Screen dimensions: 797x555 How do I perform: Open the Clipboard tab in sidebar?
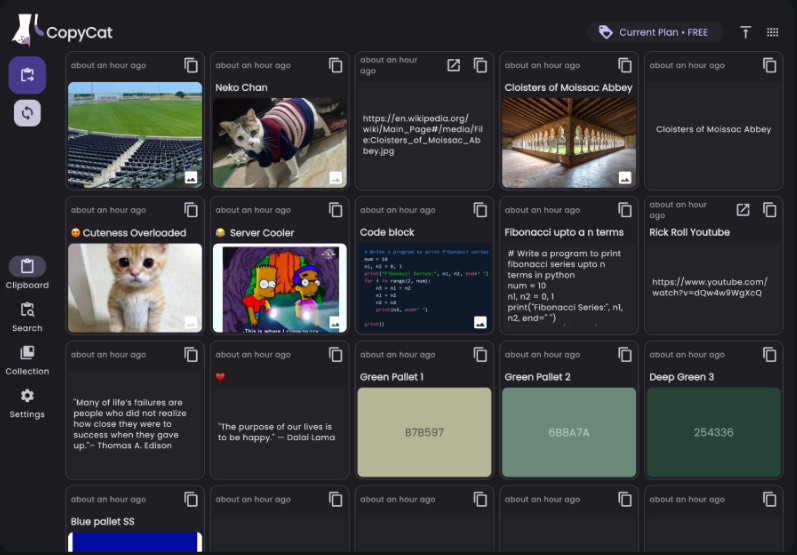(x=27, y=273)
